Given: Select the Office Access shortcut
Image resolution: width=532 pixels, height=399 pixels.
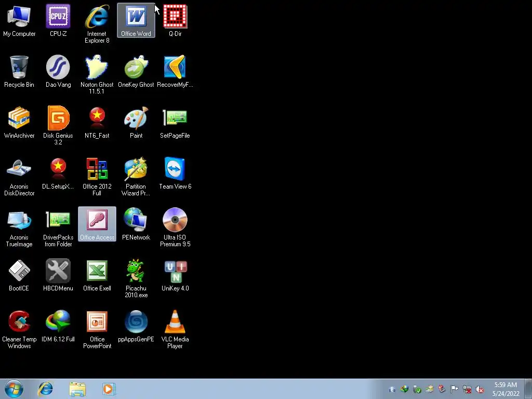Looking at the screenshot, I should click(97, 224).
